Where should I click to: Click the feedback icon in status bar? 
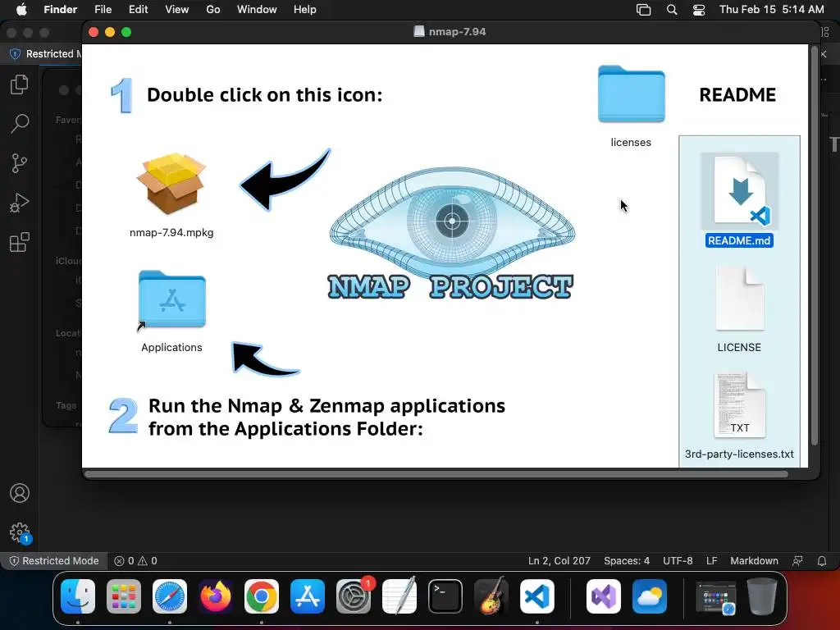pyautogui.click(x=797, y=561)
